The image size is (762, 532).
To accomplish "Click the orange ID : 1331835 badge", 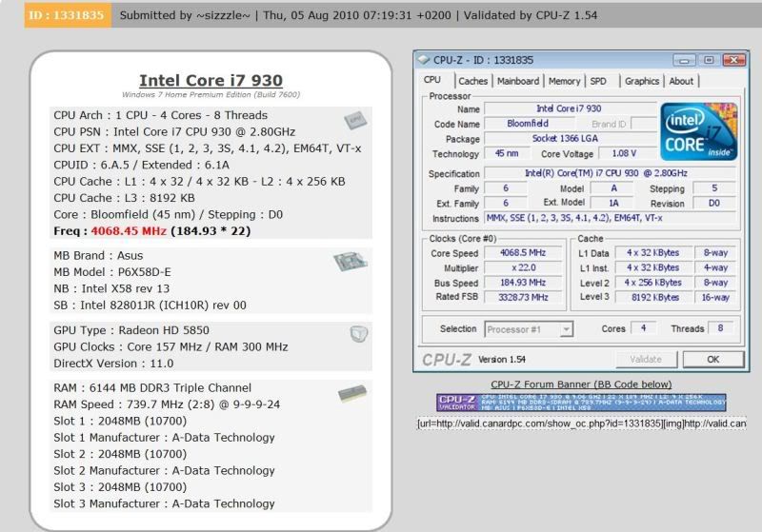I will pos(68,15).
